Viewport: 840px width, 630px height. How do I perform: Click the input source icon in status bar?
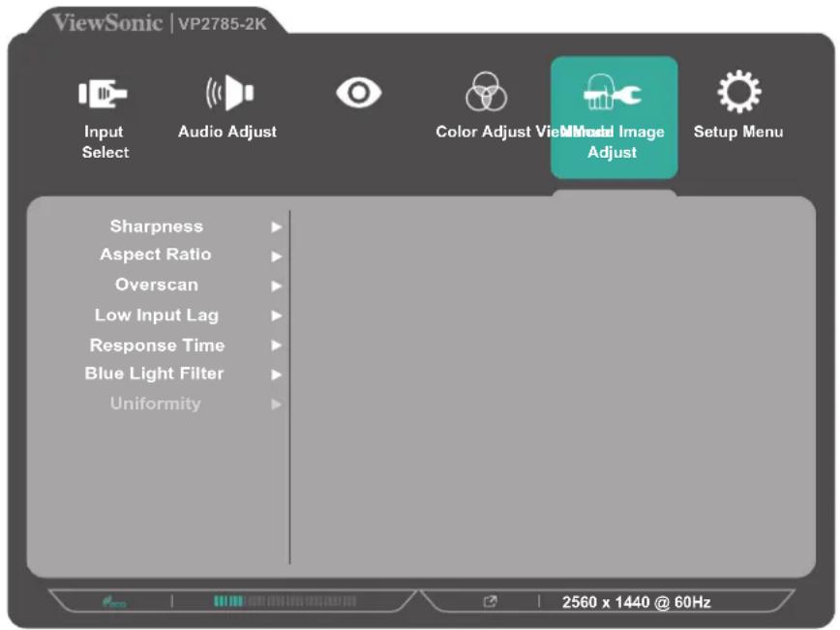[490, 602]
